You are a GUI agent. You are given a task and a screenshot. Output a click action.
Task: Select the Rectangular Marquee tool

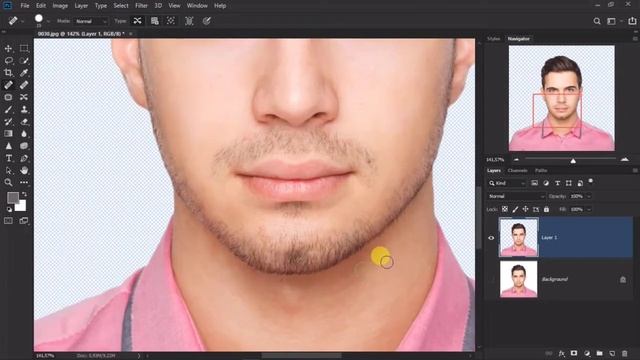(x=24, y=49)
